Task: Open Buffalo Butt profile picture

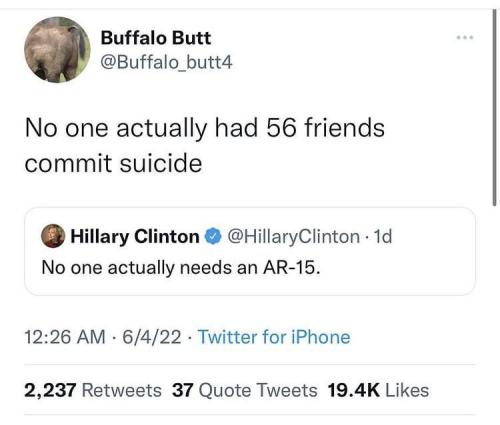Action: (57, 50)
